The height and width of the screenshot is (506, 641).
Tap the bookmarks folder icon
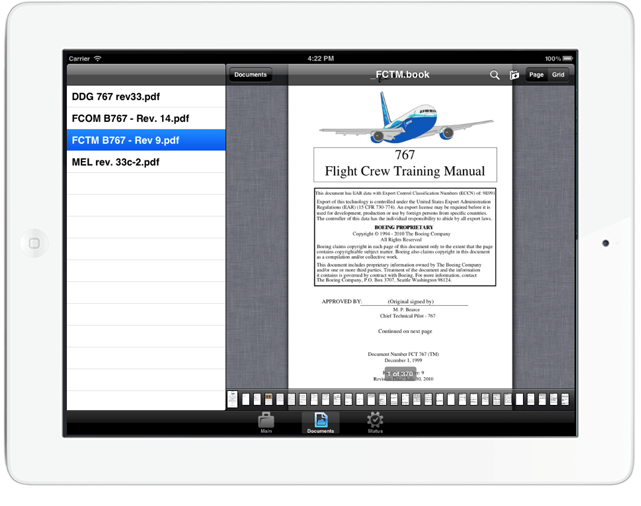(x=514, y=75)
